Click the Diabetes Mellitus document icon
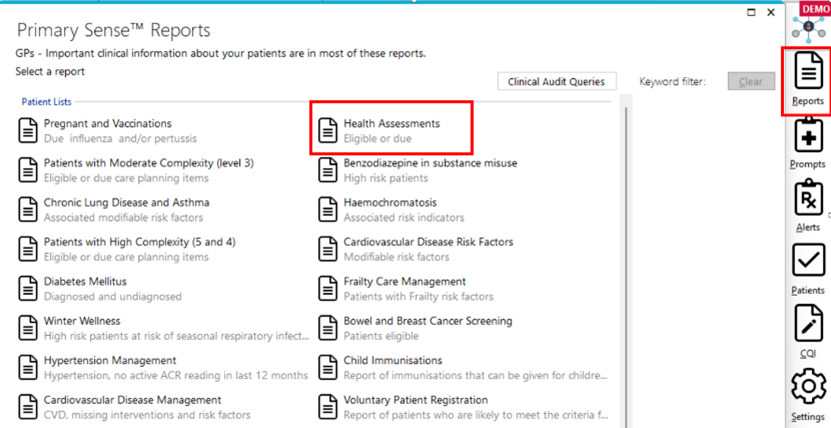The width and height of the screenshot is (831, 428). (x=28, y=288)
